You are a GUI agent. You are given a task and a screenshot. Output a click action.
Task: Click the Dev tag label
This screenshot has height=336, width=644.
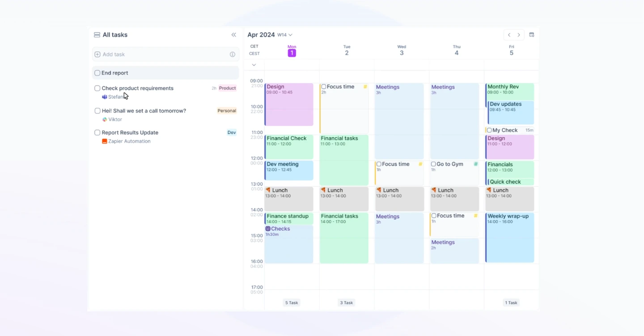(x=232, y=133)
